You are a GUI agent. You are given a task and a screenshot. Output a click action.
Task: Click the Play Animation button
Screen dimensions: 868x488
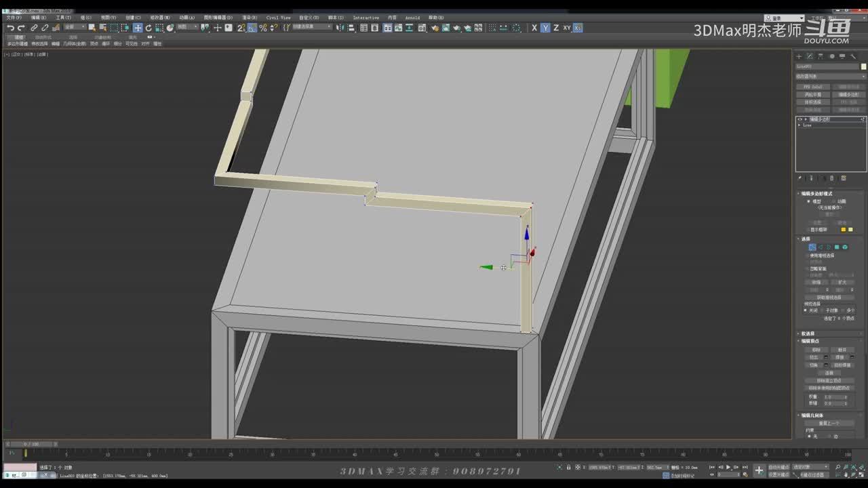pyautogui.click(x=728, y=467)
